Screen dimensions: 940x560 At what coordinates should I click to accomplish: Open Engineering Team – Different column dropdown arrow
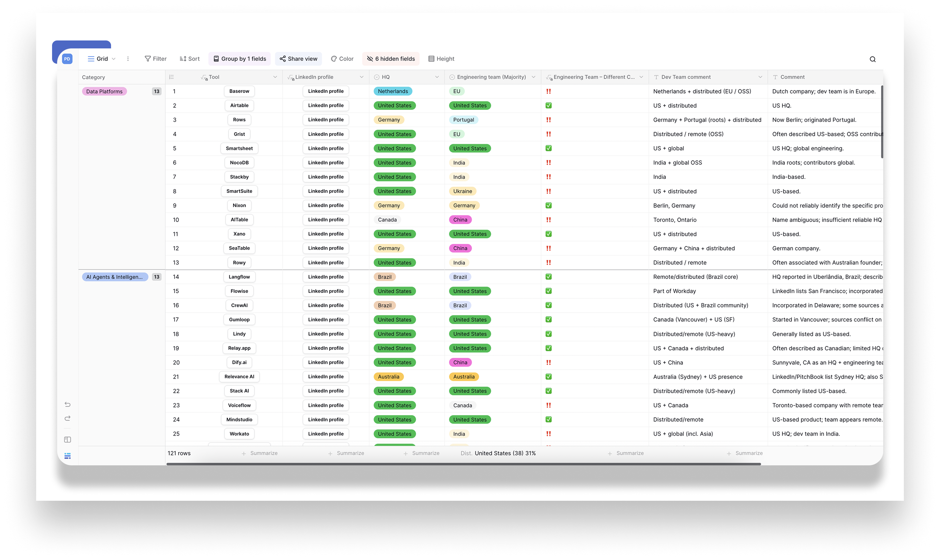(x=641, y=77)
